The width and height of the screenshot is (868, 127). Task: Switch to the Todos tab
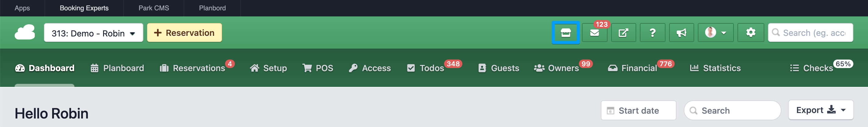point(425,68)
